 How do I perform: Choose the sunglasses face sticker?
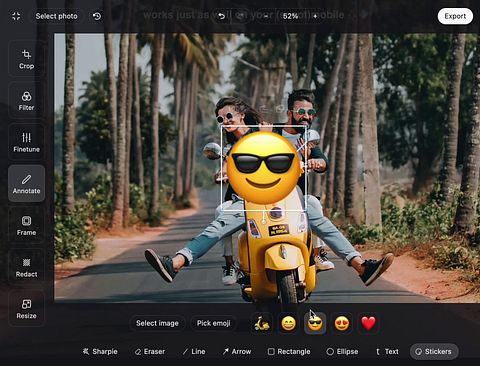(x=315, y=323)
